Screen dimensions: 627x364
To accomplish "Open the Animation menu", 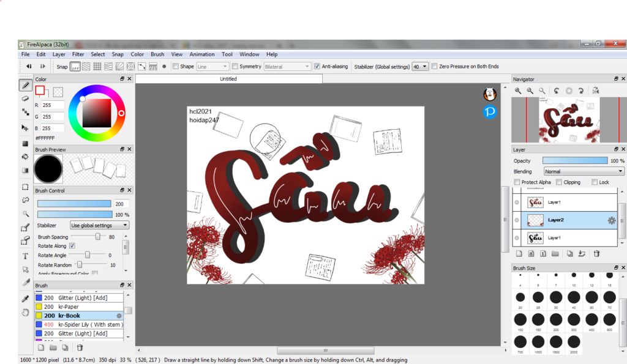I will tap(202, 54).
